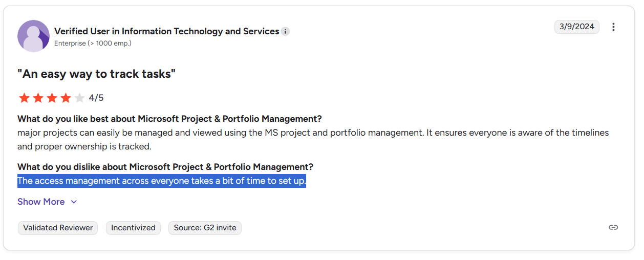
Task: Click the Source: G2 invite badge
Action: (205, 228)
